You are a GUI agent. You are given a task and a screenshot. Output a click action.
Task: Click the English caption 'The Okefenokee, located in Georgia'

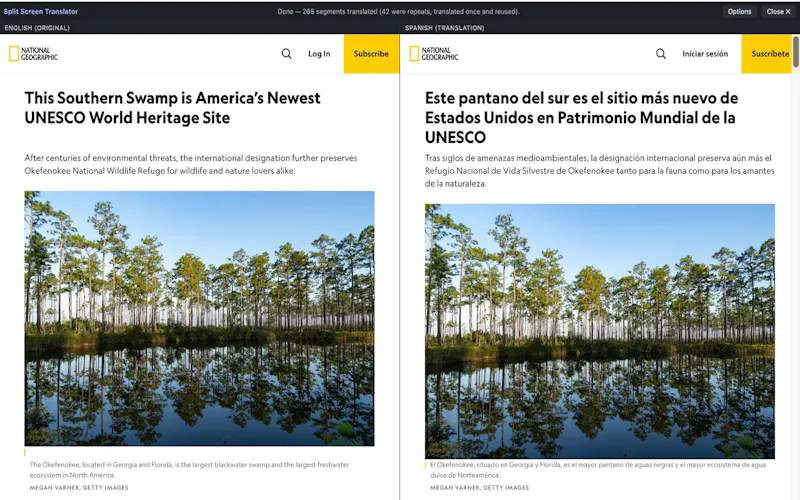coord(189,470)
